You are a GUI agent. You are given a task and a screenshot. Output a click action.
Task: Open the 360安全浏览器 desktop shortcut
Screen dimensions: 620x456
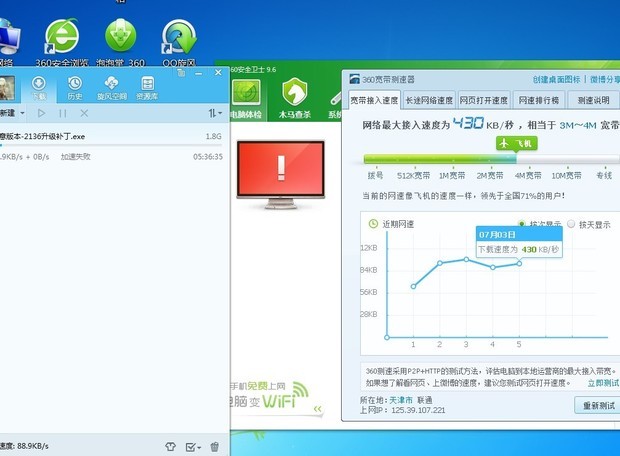coord(62,42)
